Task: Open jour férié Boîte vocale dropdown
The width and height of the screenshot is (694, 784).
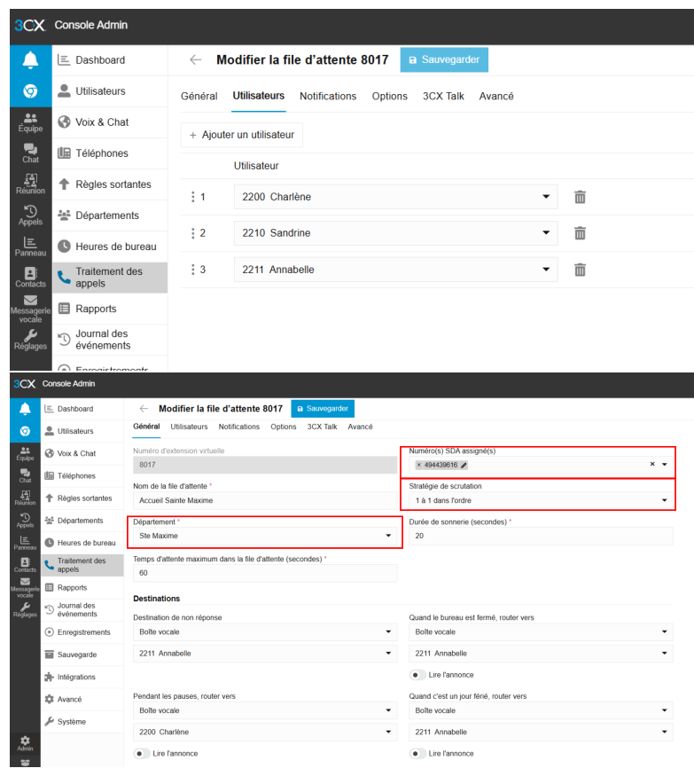Action: pyautogui.click(x=542, y=710)
